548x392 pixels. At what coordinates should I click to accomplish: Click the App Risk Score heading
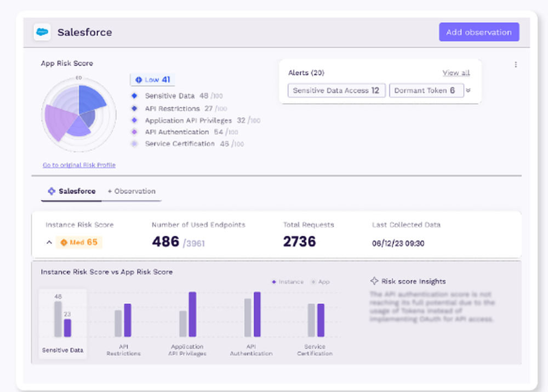pyautogui.click(x=67, y=63)
